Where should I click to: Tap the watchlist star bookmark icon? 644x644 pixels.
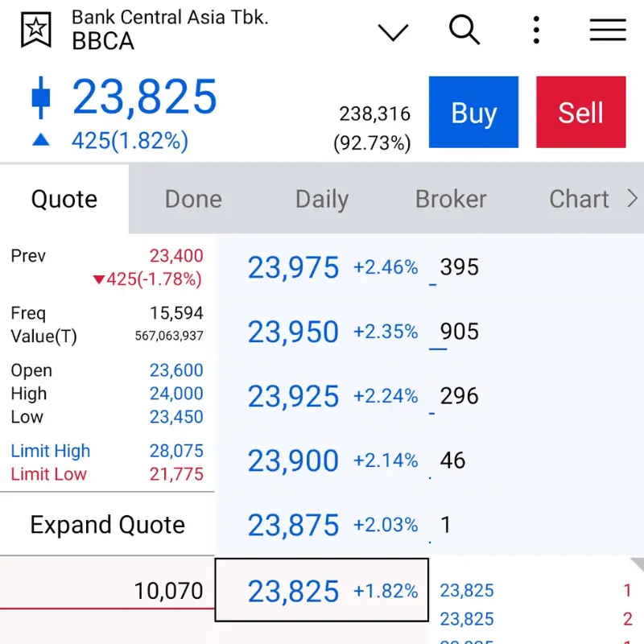(34, 30)
